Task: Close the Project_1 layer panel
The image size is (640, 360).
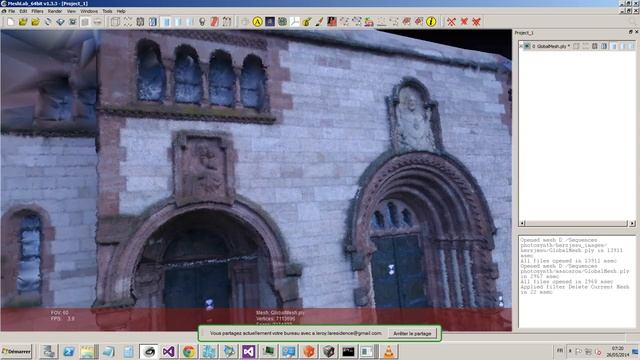Action: (x=636, y=32)
